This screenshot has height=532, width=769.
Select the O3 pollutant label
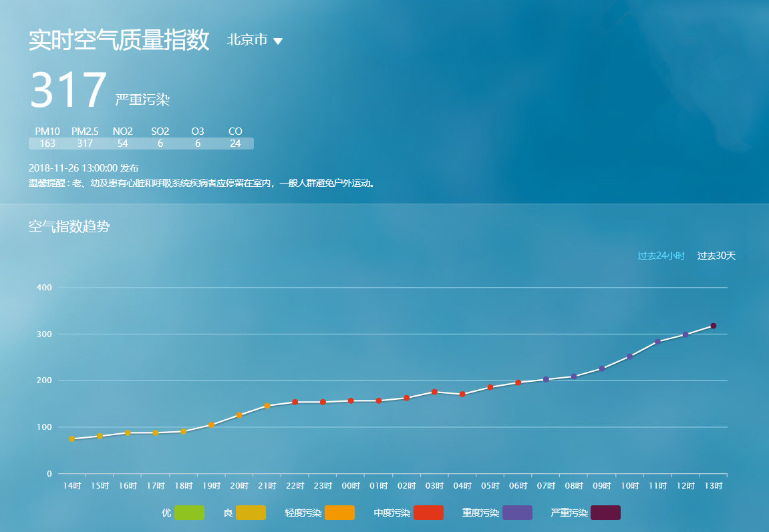197,131
